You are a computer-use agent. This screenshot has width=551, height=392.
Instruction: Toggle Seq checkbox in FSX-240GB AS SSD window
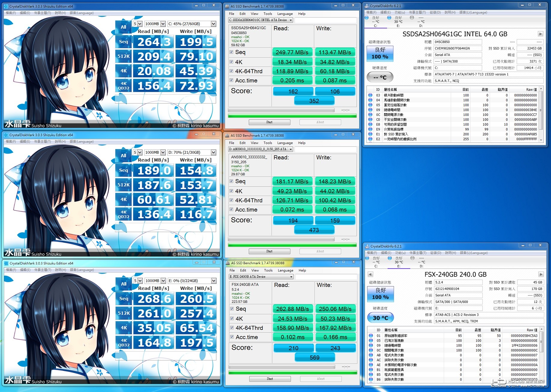232,309
